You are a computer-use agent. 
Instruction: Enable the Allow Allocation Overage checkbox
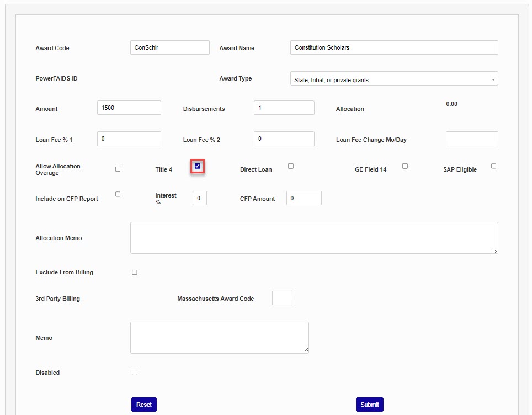[118, 169]
